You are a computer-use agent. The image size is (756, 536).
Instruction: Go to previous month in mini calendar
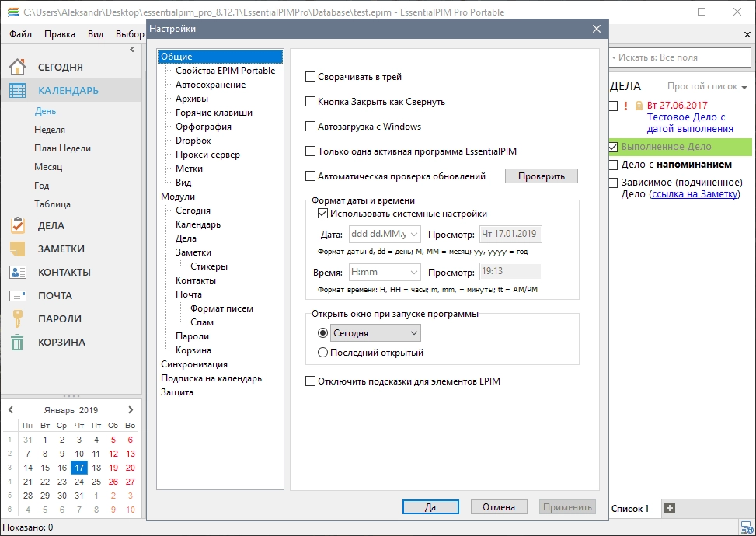tap(11, 409)
